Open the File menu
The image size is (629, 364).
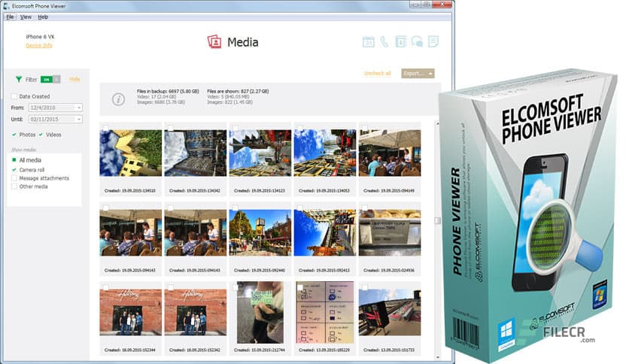pyautogui.click(x=10, y=17)
